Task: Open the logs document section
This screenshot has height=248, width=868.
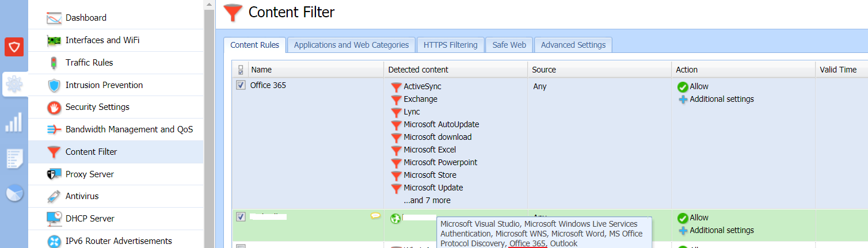Action: pyautogui.click(x=14, y=158)
